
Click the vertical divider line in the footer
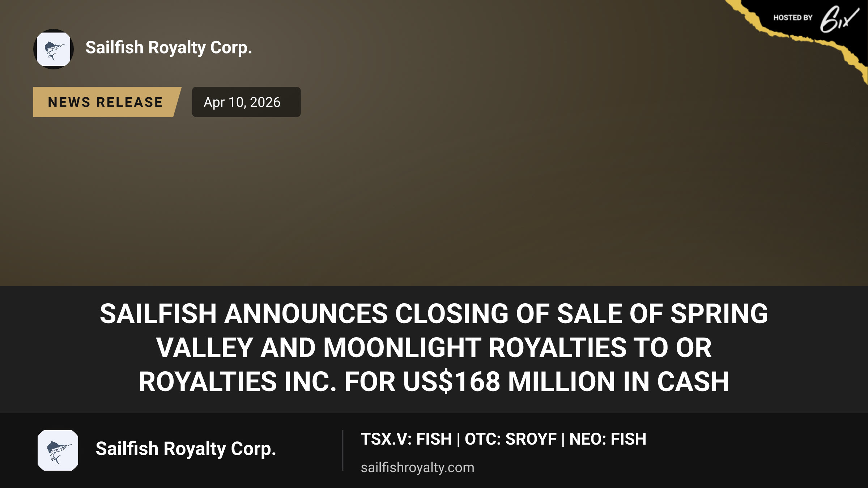tap(342, 450)
